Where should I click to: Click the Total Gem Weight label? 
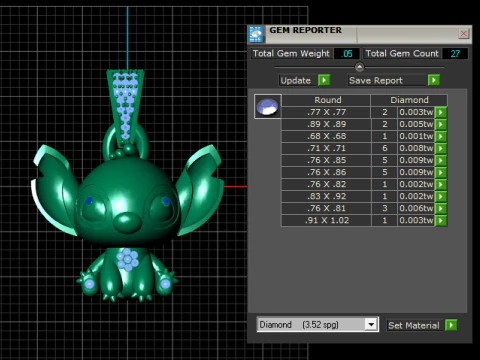tap(291, 54)
